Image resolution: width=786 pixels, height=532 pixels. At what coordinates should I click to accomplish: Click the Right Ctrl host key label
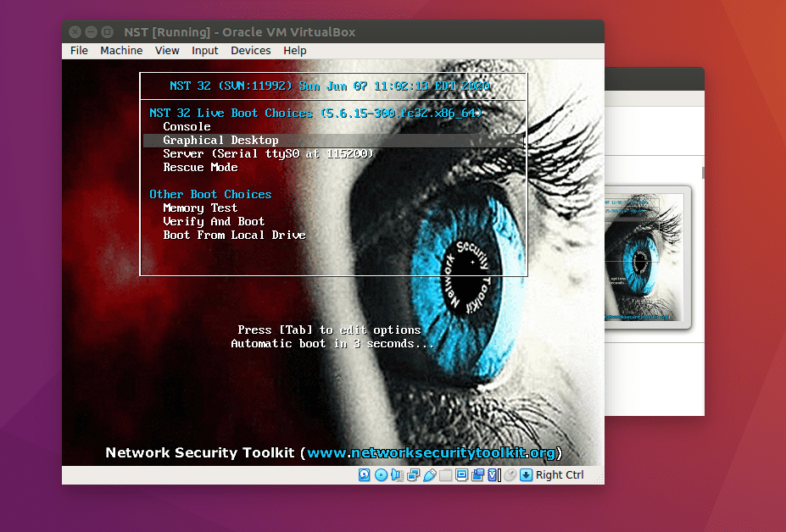(560, 475)
